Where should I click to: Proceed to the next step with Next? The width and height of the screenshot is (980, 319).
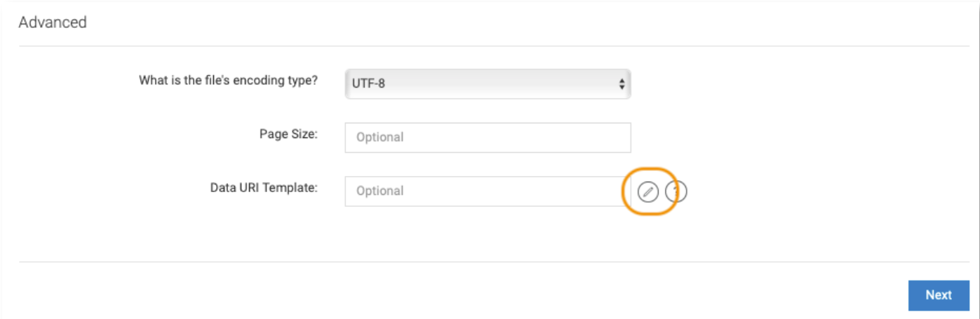pyautogui.click(x=938, y=295)
